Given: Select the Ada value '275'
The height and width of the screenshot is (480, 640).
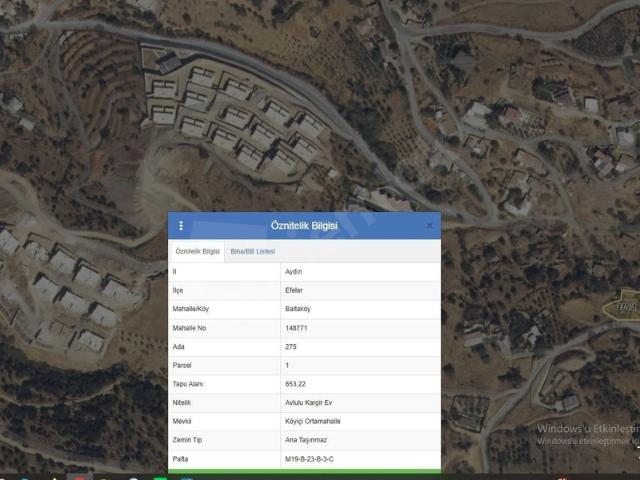Looking at the screenshot, I should pyautogui.click(x=291, y=347).
